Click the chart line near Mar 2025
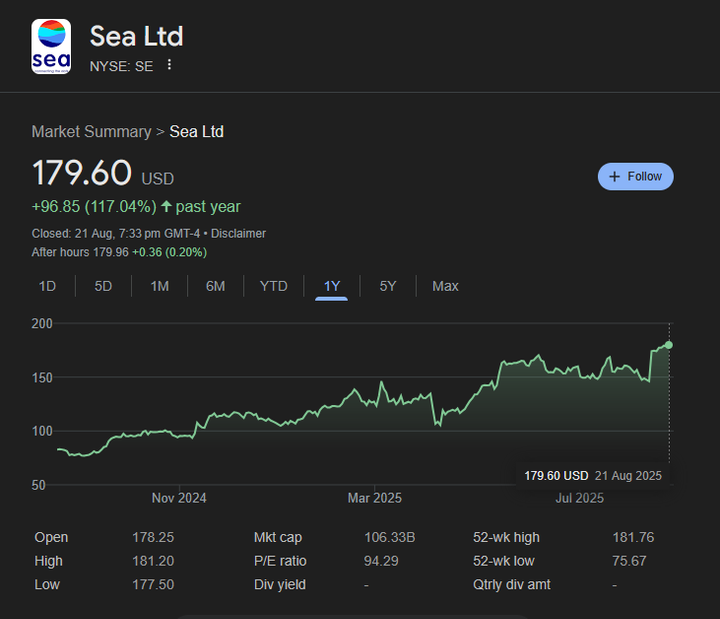 click(374, 401)
